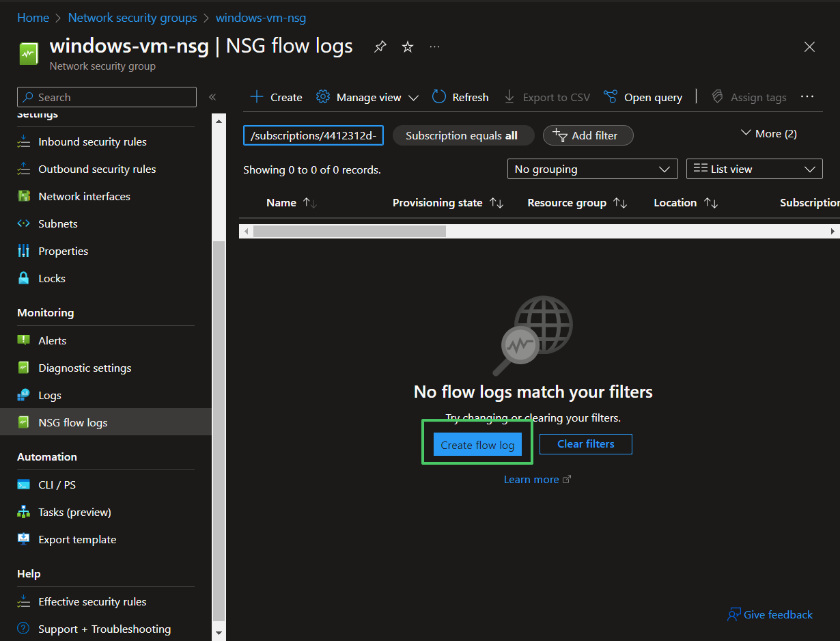
Task: Click the Clear filters button
Action: [586, 444]
